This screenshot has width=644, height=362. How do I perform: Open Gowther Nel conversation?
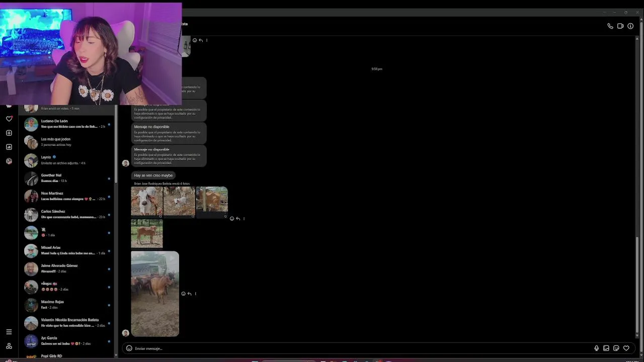tap(67, 178)
